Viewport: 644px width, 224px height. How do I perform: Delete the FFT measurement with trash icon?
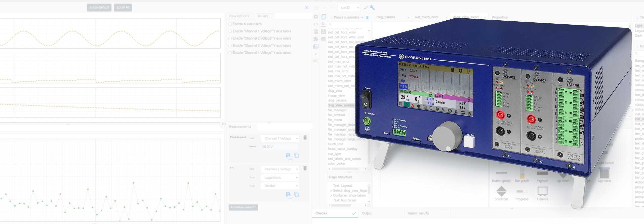(x=305, y=168)
